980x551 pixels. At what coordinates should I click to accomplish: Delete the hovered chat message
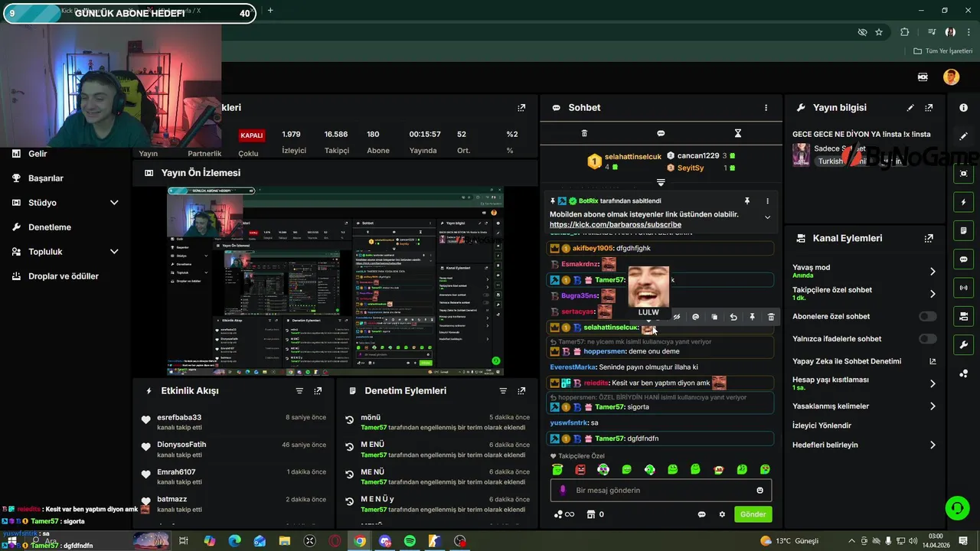(x=771, y=317)
